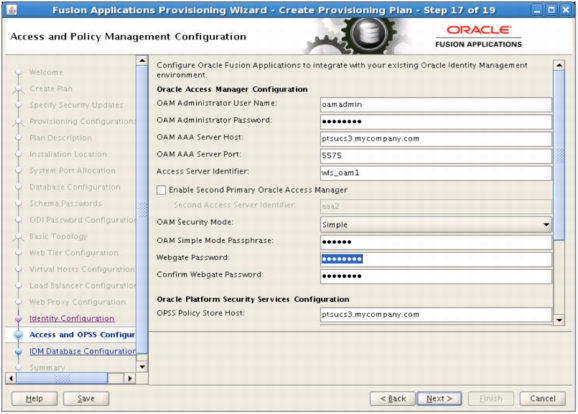578x414 pixels.
Task: Click the OAM Administrator Password field
Action: click(436, 122)
